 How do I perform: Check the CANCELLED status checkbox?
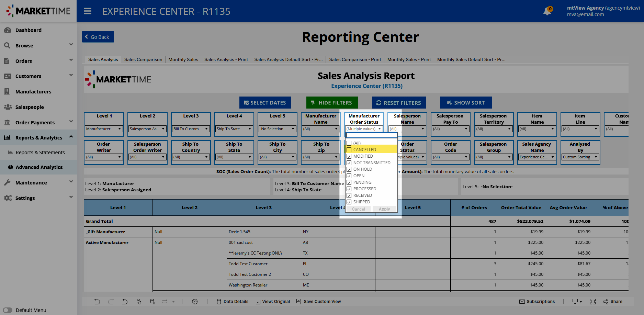click(x=349, y=150)
